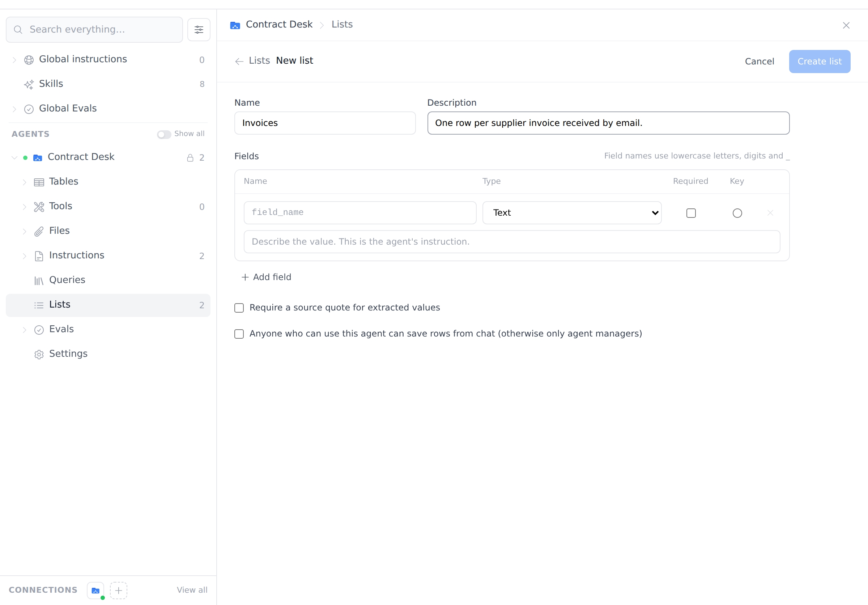Expand the Instructions chevron
Viewport: 868px width, 605px height.
coord(25,256)
